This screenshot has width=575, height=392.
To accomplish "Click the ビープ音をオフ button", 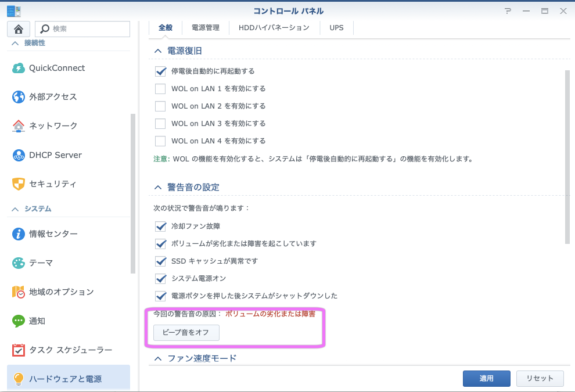I will [x=186, y=333].
